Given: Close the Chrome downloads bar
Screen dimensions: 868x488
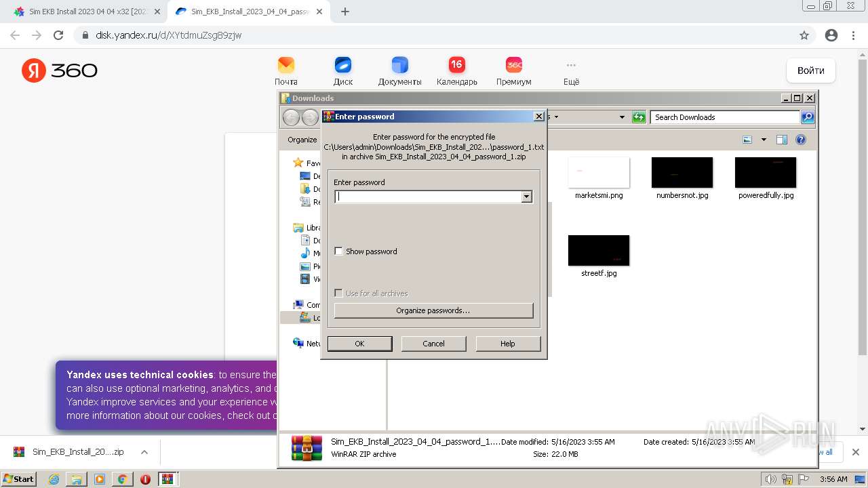Looking at the screenshot, I should tap(856, 452).
